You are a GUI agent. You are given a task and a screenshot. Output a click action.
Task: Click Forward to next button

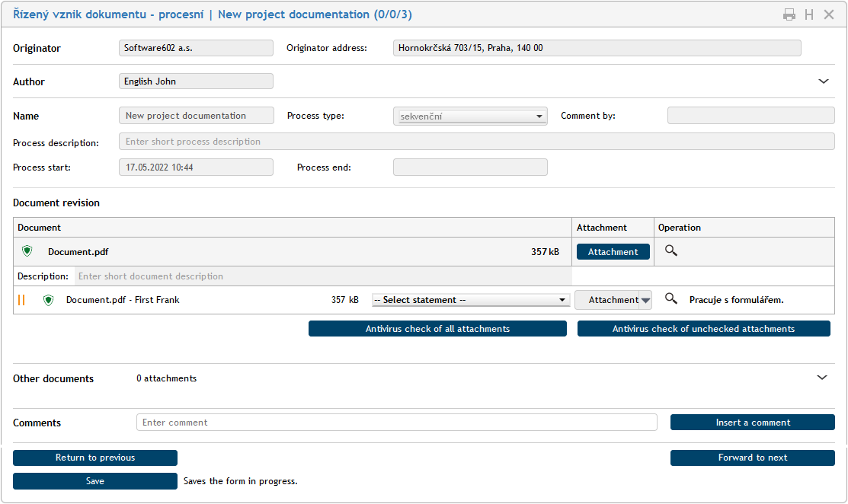click(752, 458)
